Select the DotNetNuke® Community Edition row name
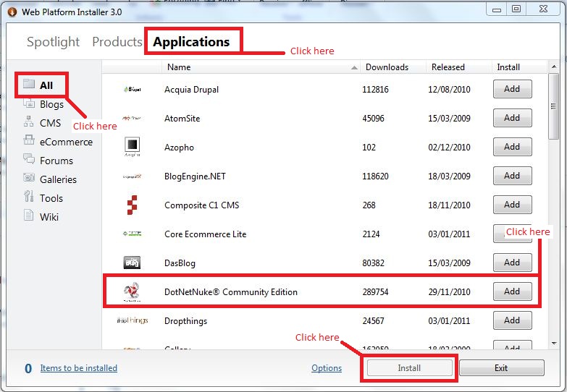The width and height of the screenshot is (567, 392). (x=231, y=292)
